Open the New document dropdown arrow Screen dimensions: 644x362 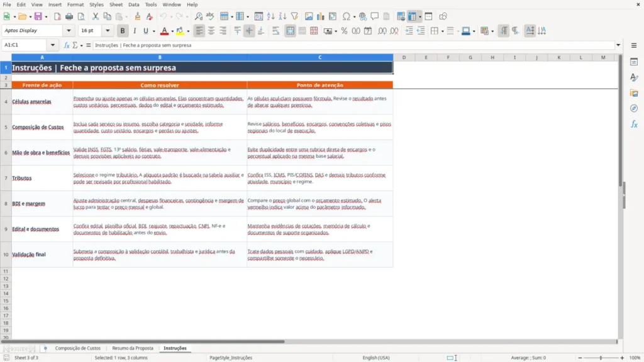pos(14,17)
